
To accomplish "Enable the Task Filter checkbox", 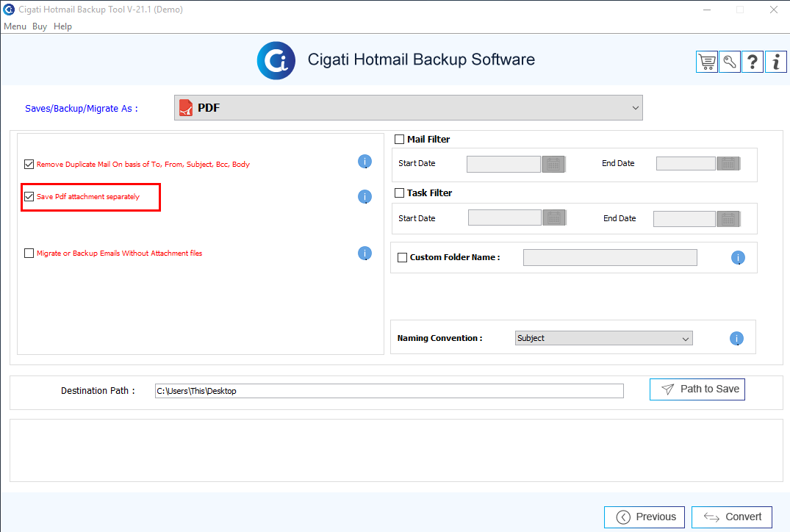I will pyautogui.click(x=400, y=193).
